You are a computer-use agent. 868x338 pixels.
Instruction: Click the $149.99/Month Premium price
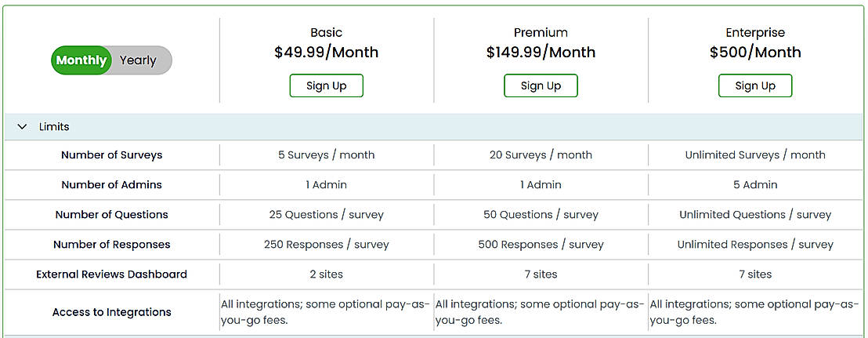[541, 53]
